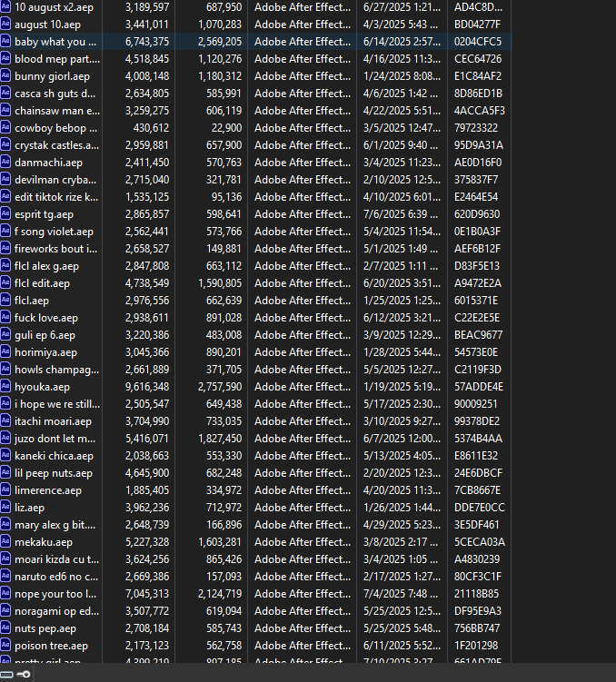Select the file name starting 'fireworks bout'
The width and height of the screenshot is (616, 682).
[x=56, y=249]
